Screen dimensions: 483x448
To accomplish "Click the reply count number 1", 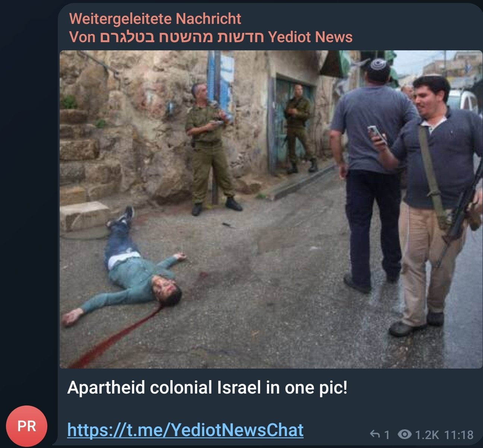I will click(x=386, y=435).
